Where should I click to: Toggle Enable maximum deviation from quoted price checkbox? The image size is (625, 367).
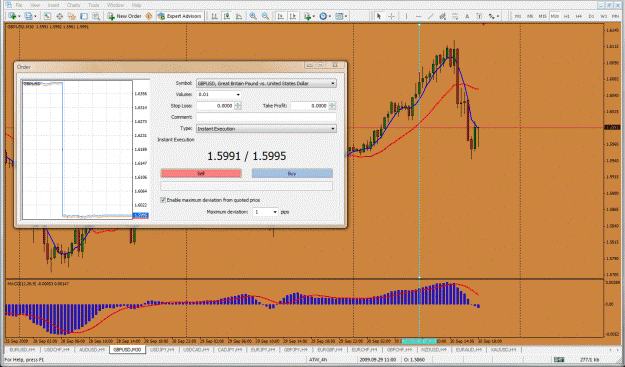coord(163,200)
